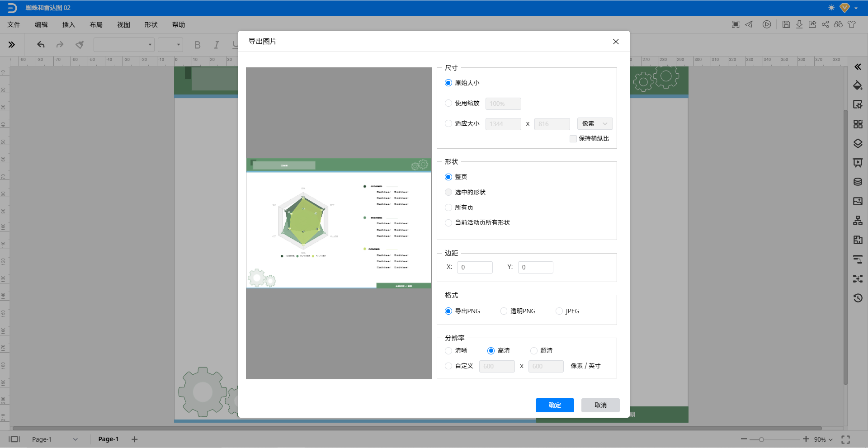The image size is (868, 448).
Task: Open the 插入 menu
Action: (69, 25)
